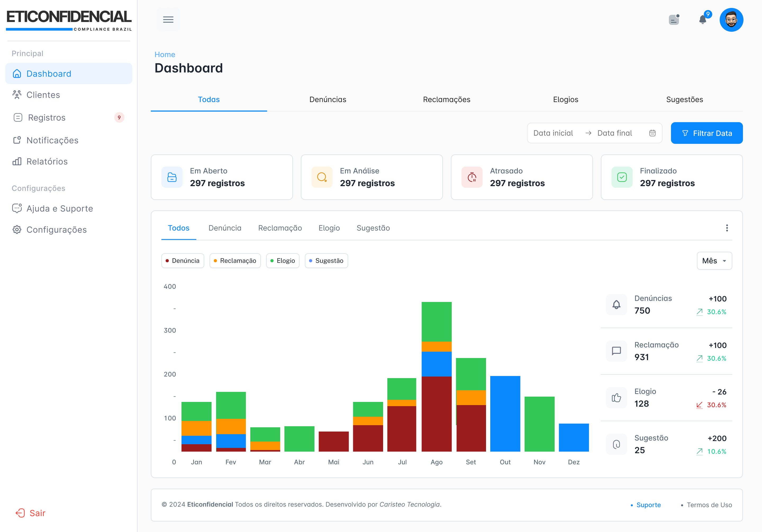Open Relatórios in the sidebar

[69, 162]
